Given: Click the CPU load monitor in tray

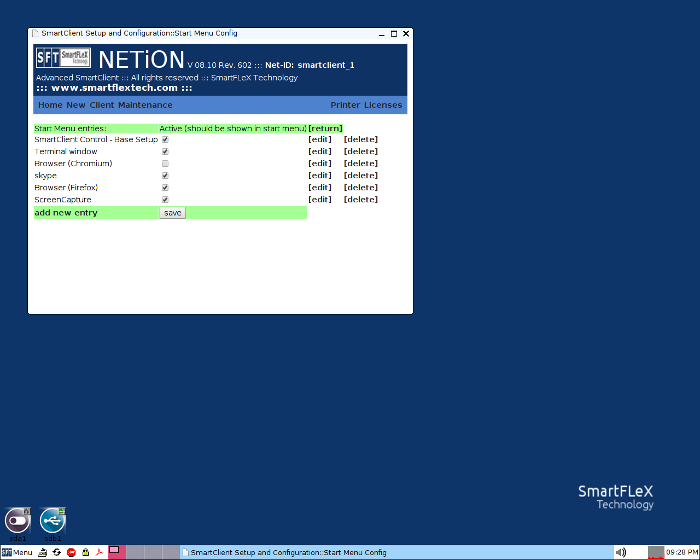Looking at the screenshot, I should [656, 552].
